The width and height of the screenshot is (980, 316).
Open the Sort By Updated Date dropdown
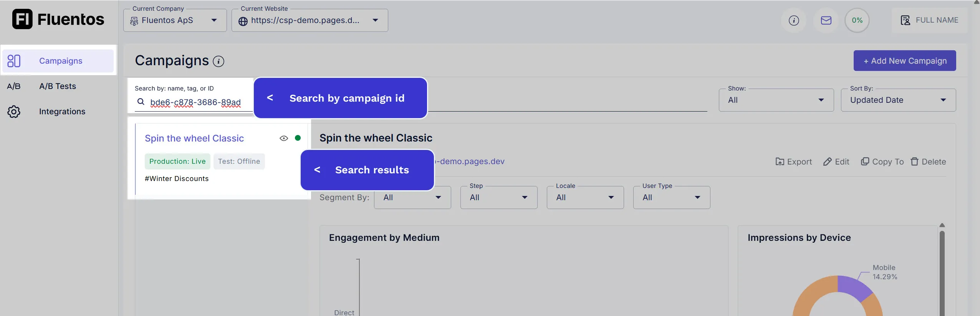898,100
